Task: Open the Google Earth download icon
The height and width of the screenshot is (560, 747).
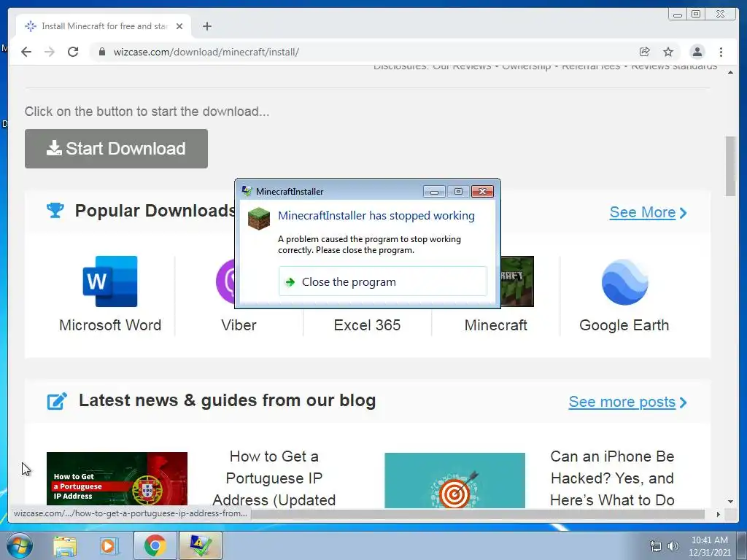Action: click(x=624, y=282)
